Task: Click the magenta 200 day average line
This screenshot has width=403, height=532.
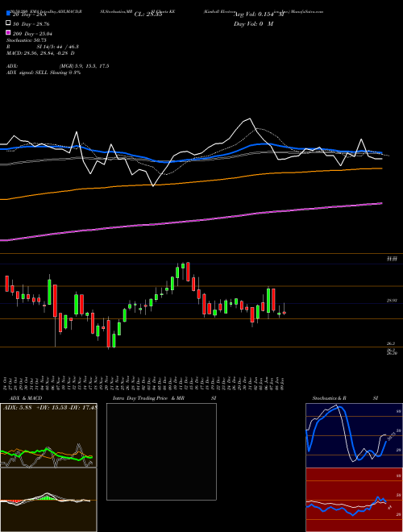Action: point(191,222)
